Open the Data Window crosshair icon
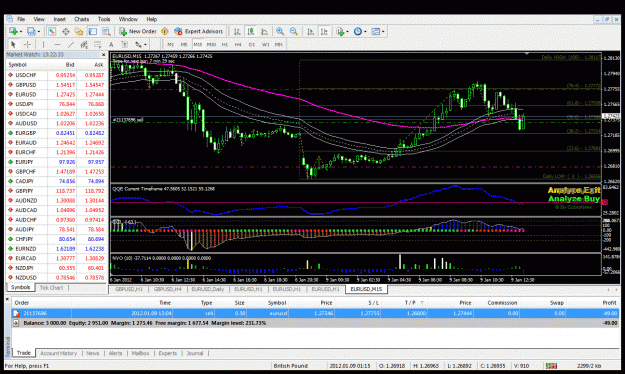 tap(65, 31)
